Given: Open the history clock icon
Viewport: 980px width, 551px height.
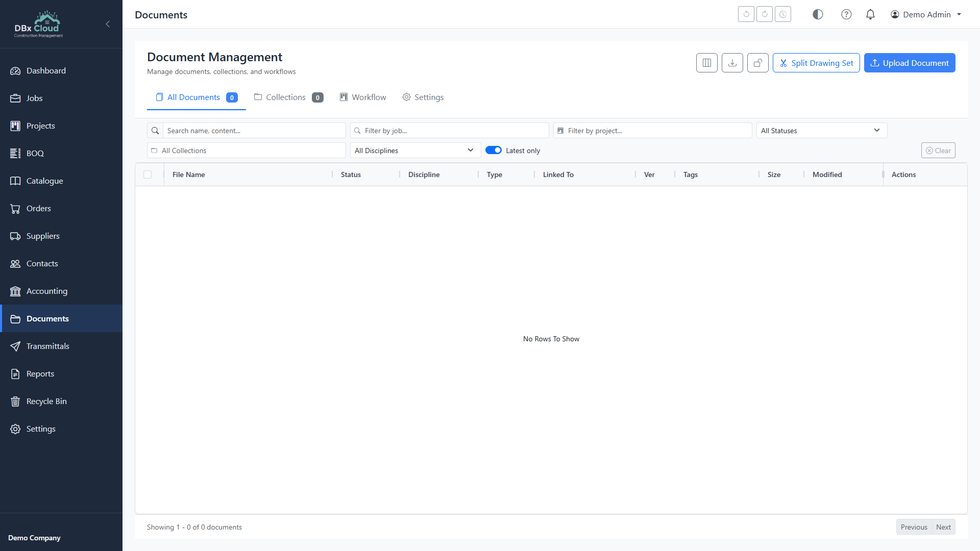Looking at the screenshot, I should (782, 14).
